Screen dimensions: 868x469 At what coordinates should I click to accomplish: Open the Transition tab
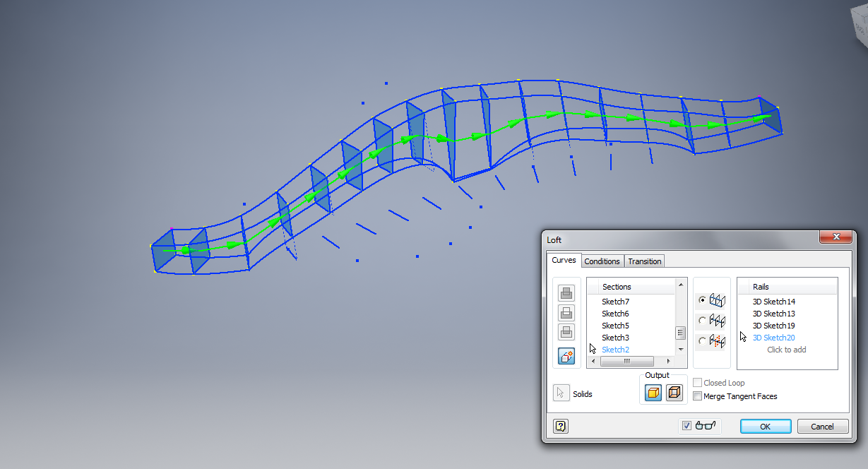click(x=643, y=261)
